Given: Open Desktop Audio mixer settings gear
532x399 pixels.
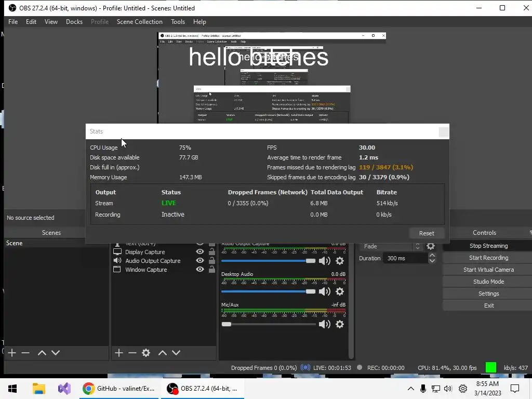Looking at the screenshot, I should (x=340, y=291).
